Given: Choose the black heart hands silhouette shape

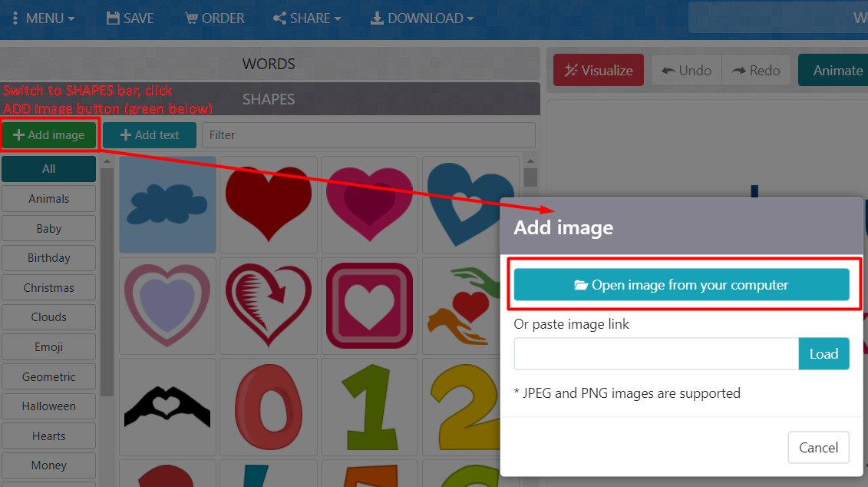Looking at the screenshot, I should point(168,407).
